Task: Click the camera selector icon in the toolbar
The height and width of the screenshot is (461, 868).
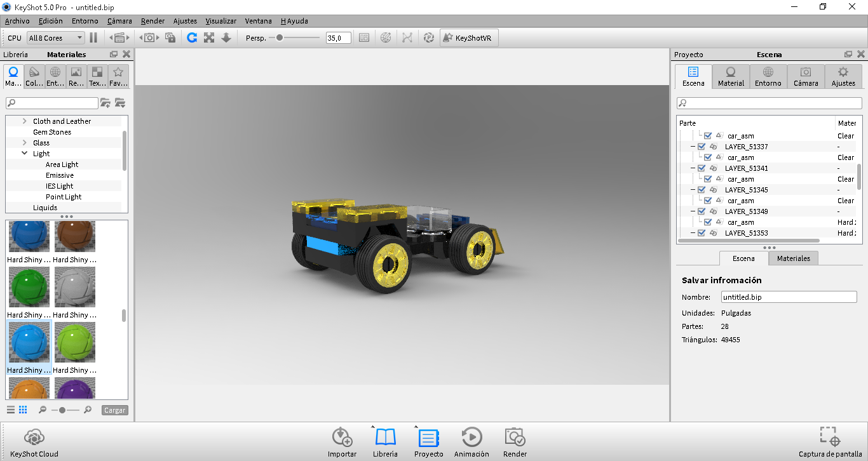Action: click(x=149, y=38)
